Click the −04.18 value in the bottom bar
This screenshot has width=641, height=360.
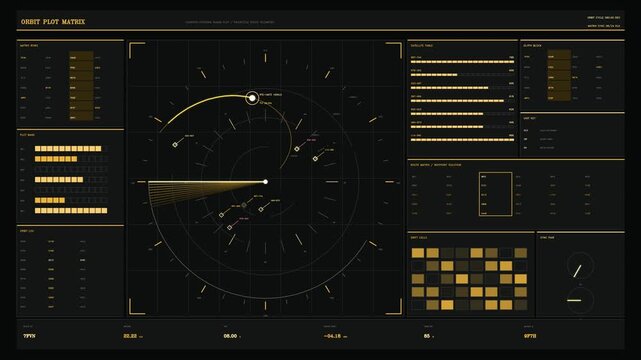pyautogui.click(x=332, y=336)
